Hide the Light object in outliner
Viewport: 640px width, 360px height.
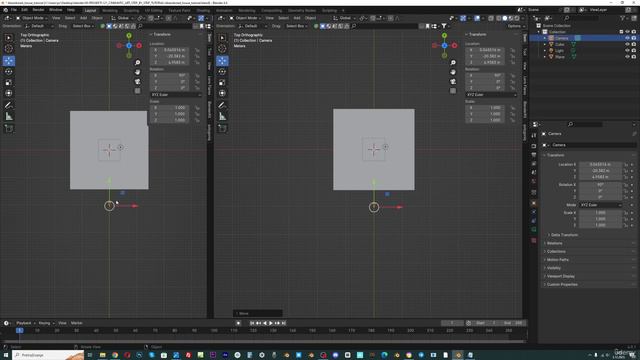click(x=627, y=51)
